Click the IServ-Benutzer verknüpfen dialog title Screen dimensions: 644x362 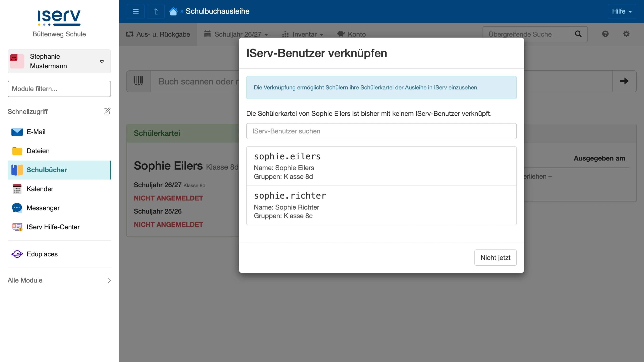[x=317, y=53]
